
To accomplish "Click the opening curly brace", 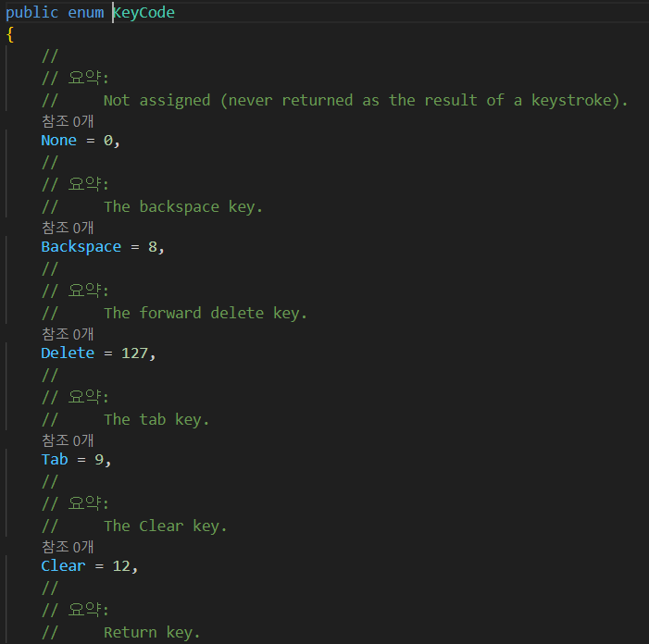I will (10, 34).
